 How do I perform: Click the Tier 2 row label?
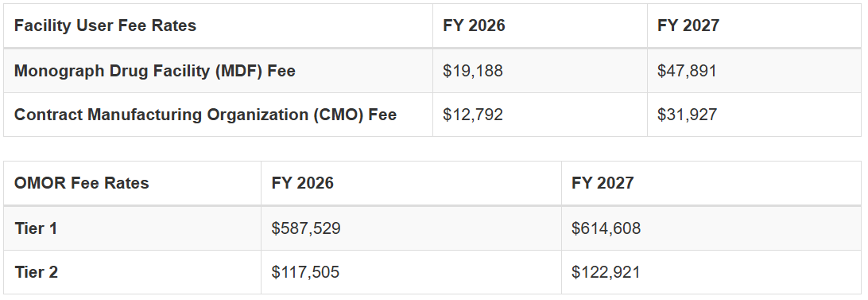[x=36, y=272]
